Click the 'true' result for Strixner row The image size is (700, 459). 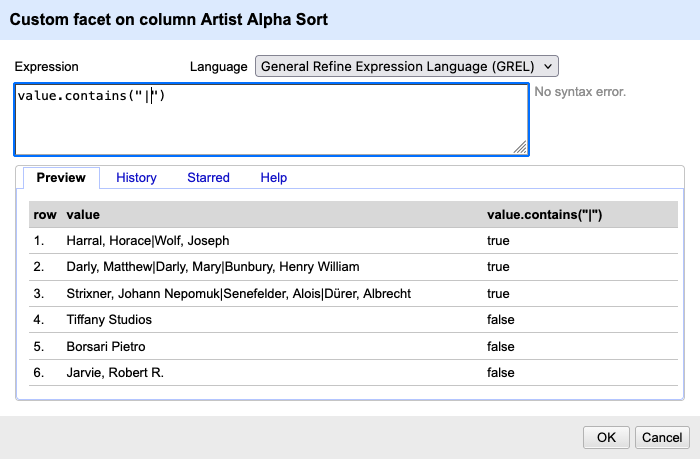(x=498, y=293)
